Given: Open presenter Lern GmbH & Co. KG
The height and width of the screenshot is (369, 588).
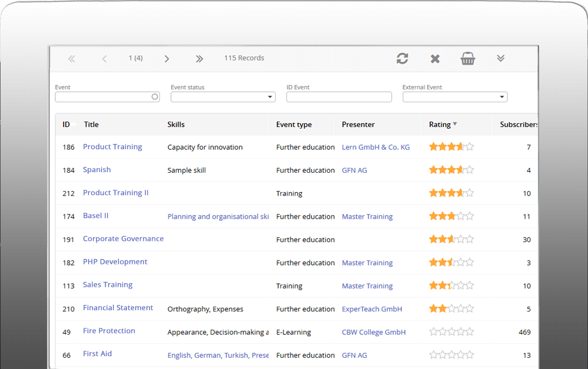Looking at the screenshot, I should [376, 147].
